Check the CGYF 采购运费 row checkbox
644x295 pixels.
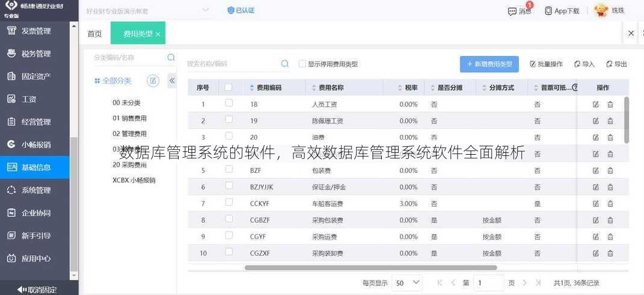228,235
